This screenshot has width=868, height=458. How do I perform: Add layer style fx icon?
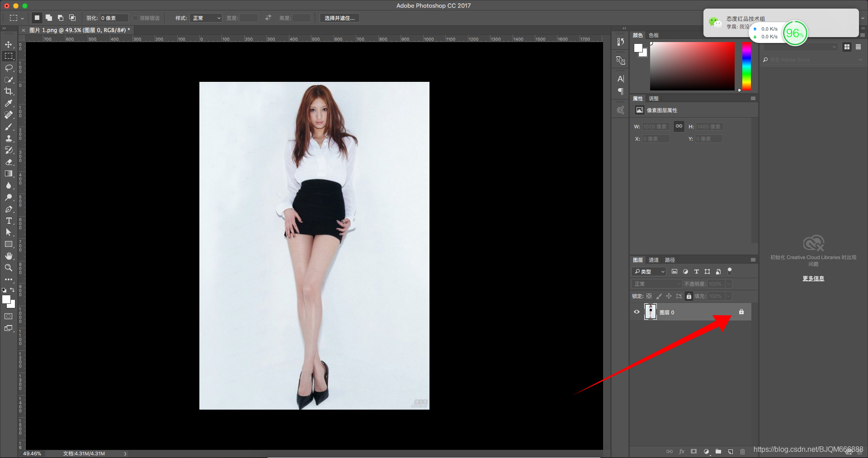(682, 451)
